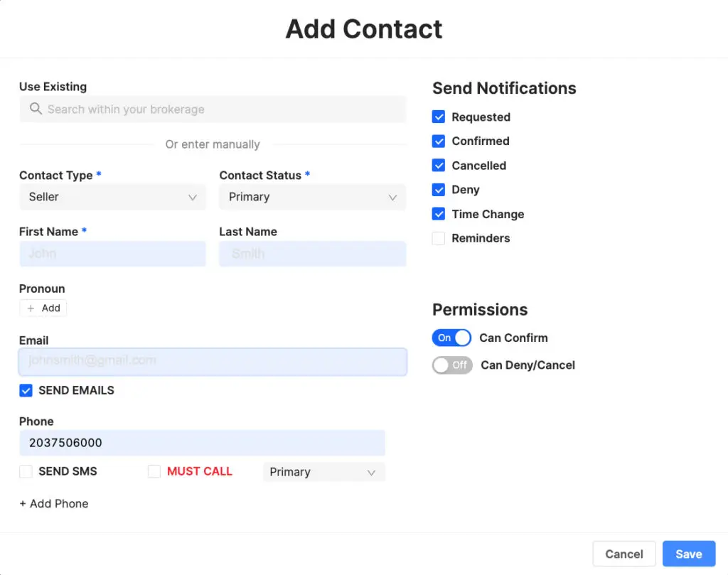Untick the Deny notification checkbox
This screenshot has height=575, width=728.
(x=439, y=190)
